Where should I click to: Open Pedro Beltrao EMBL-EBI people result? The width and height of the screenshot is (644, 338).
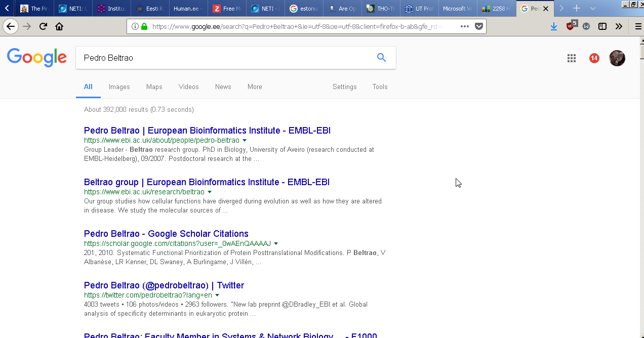pos(207,131)
